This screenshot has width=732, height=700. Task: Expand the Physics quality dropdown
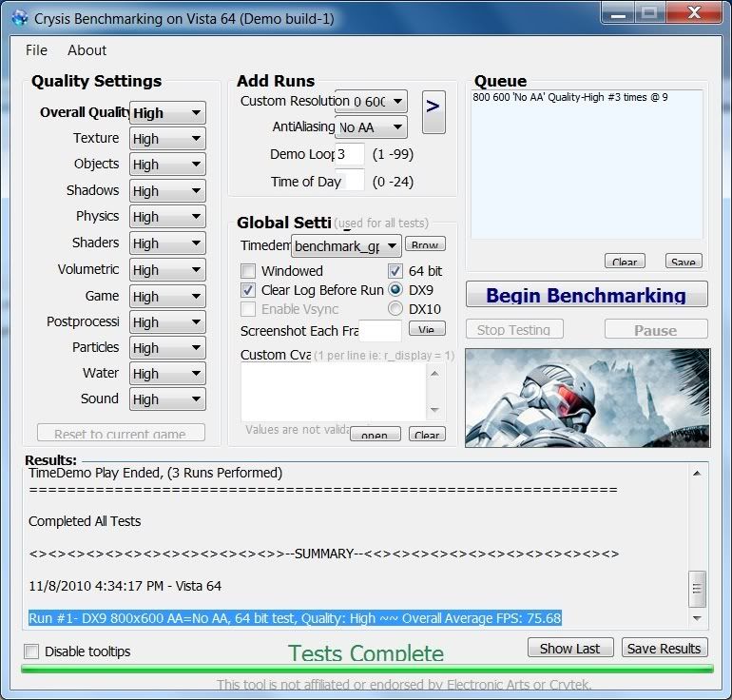point(167,217)
